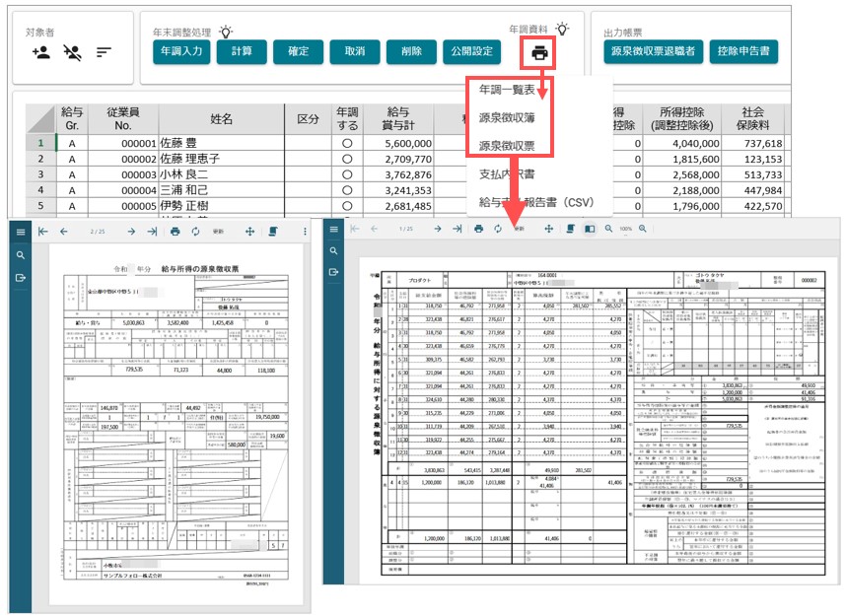Select 年調一覧表 from the print menu

507,90
